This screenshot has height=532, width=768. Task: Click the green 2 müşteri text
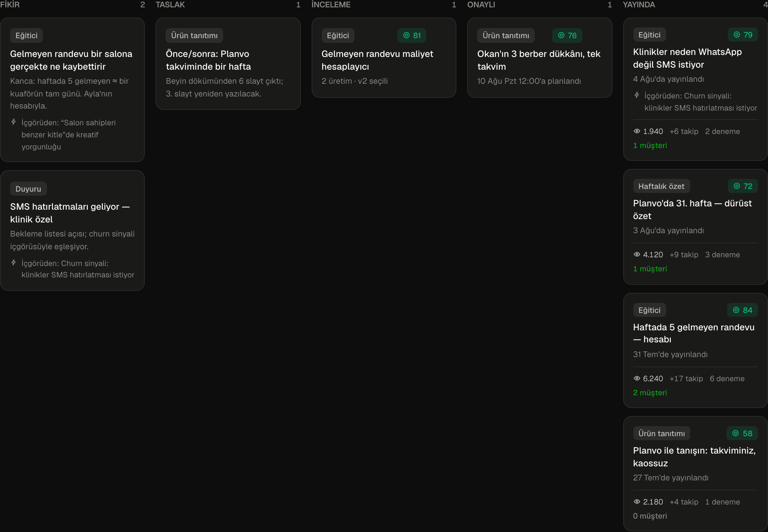click(650, 393)
